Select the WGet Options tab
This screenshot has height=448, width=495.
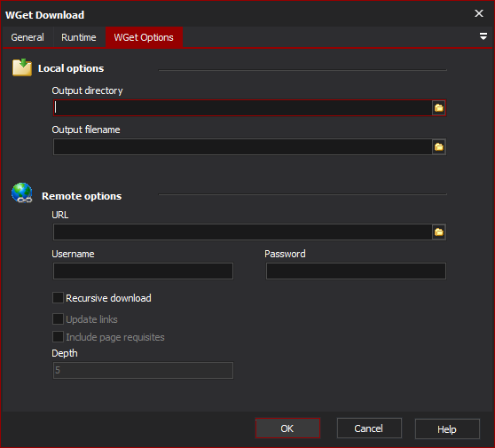pos(144,37)
